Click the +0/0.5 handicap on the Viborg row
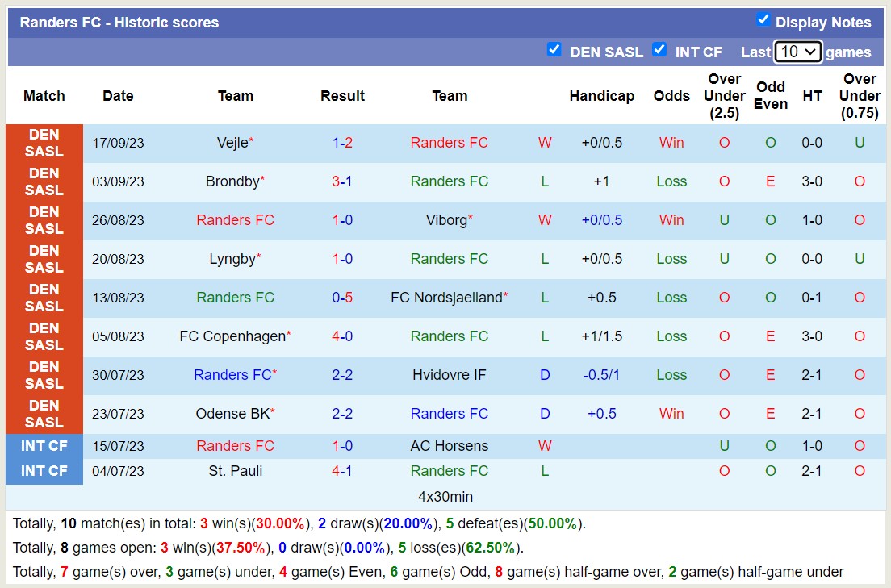 [x=601, y=220]
